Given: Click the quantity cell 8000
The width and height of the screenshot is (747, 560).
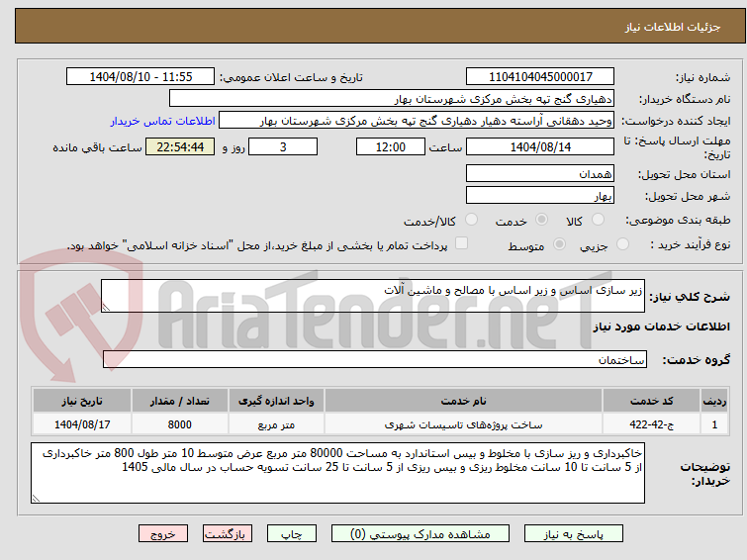Looking at the screenshot, I should pos(180,424).
